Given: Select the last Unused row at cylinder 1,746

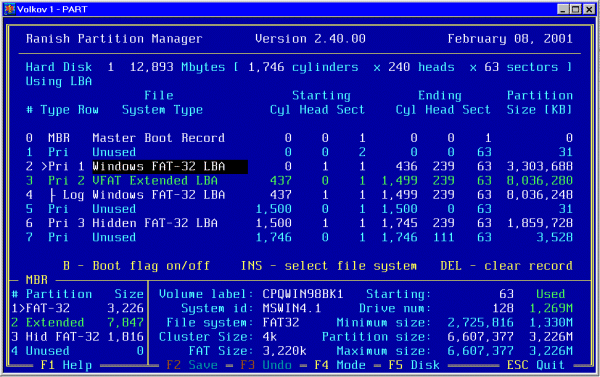Looking at the screenshot, I should (299, 237).
